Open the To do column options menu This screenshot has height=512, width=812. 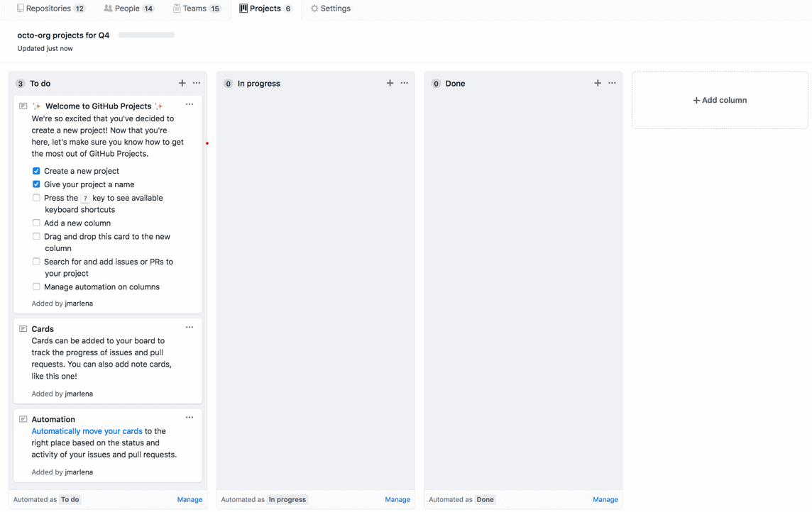[197, 83]
